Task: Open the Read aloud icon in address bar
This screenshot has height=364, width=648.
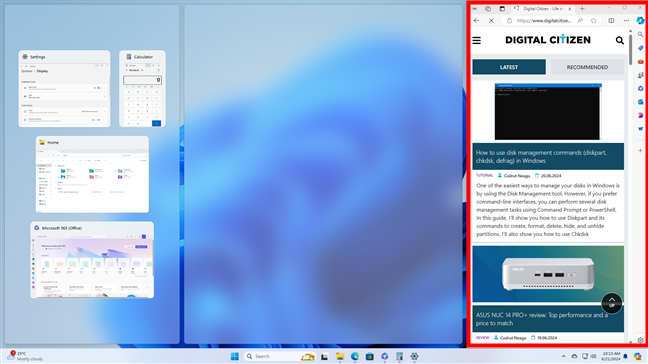Action: pyautogui.click(x=580, y=21)
